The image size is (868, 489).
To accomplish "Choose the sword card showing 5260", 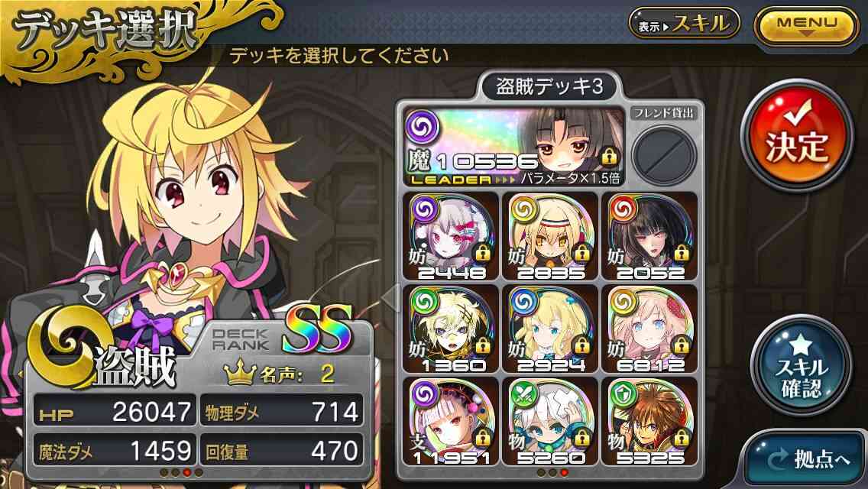I will [550, 421].
